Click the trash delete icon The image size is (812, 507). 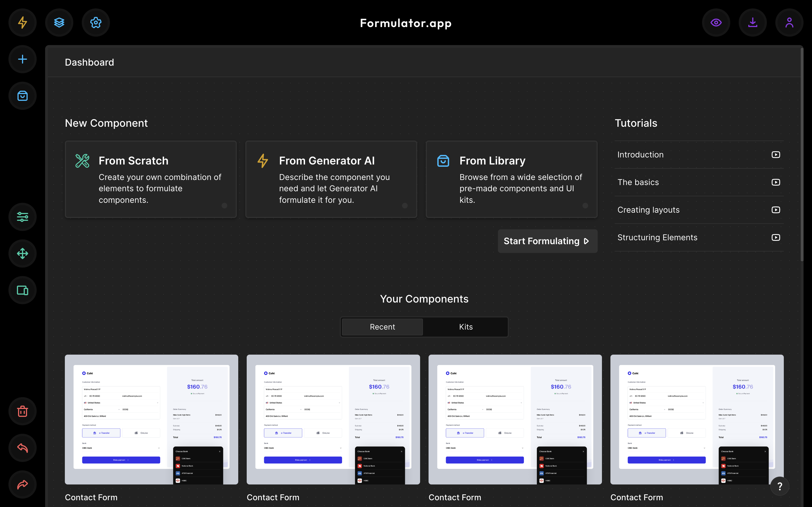23,411
